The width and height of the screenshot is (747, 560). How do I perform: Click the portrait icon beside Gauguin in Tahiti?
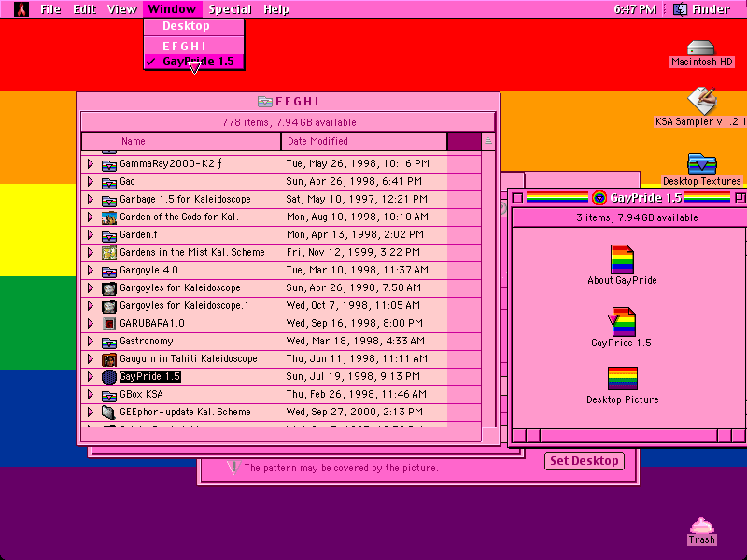click(109, 359)
